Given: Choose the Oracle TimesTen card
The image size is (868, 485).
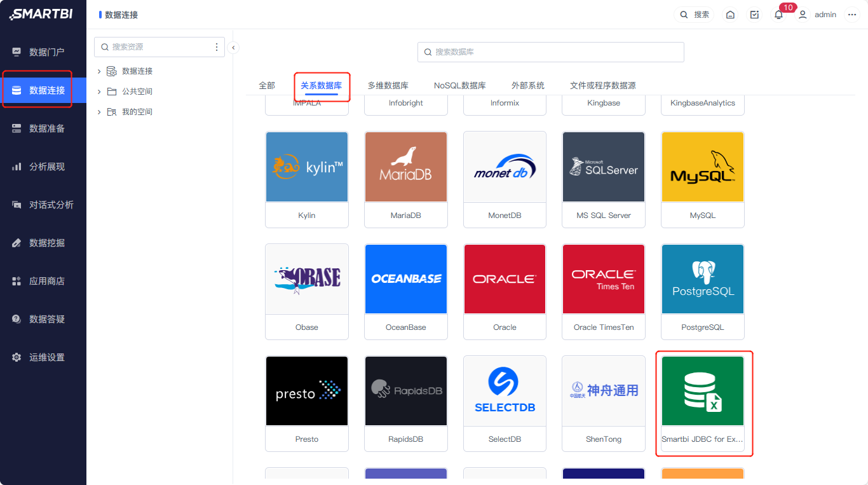Looking at the screenshot, I should (x=604, y=292).
